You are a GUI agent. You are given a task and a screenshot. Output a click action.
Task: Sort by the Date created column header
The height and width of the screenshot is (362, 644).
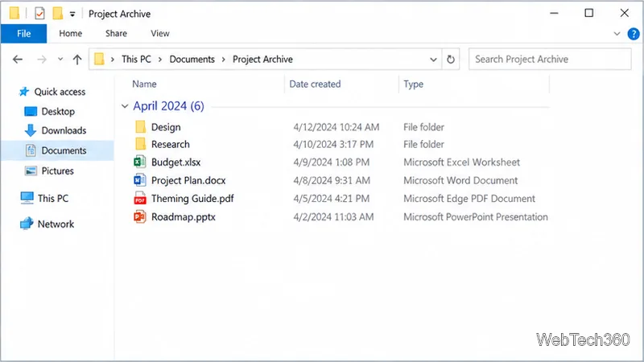click(x=315, y=84)
